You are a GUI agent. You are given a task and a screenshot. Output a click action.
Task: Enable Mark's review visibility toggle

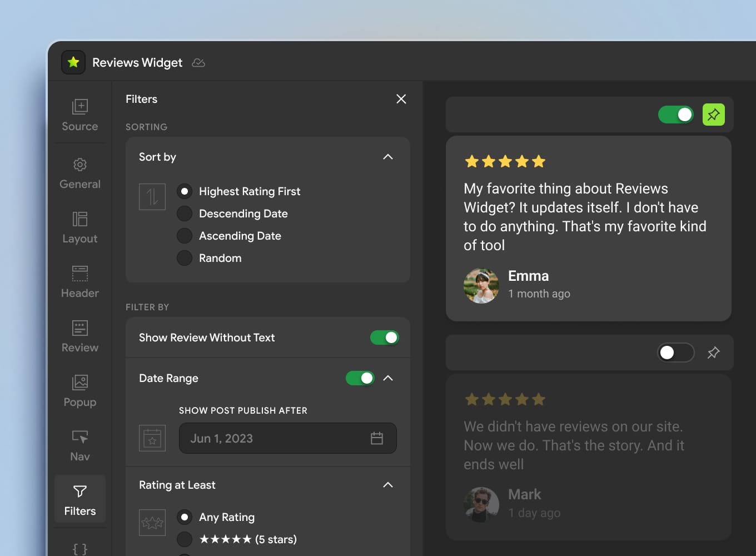676,353
